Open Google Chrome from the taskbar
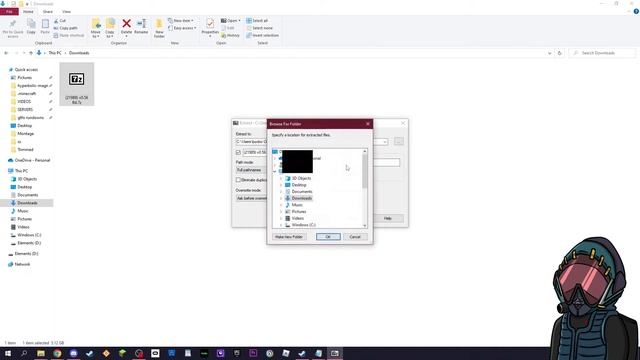Screen dimensions: 640x360 tap(57, 353)
